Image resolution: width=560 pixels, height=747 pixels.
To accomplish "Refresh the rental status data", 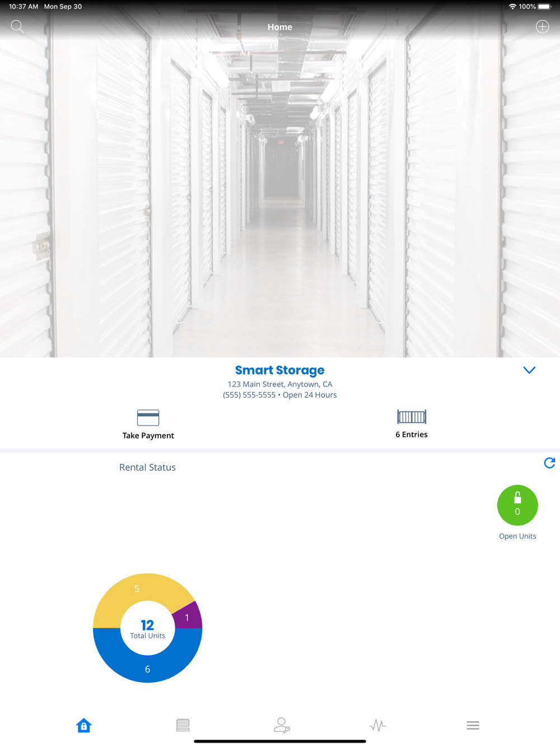I will point(549,463).
